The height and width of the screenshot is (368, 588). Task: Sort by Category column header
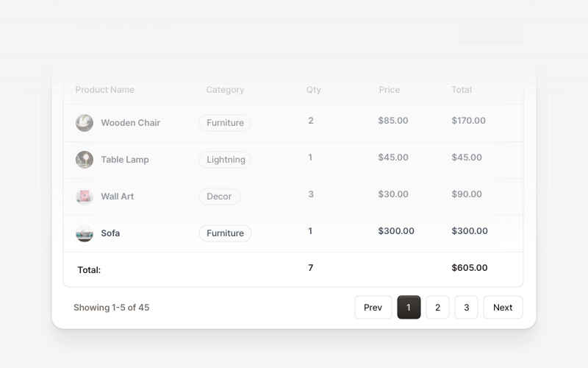[x=225, y=90]
